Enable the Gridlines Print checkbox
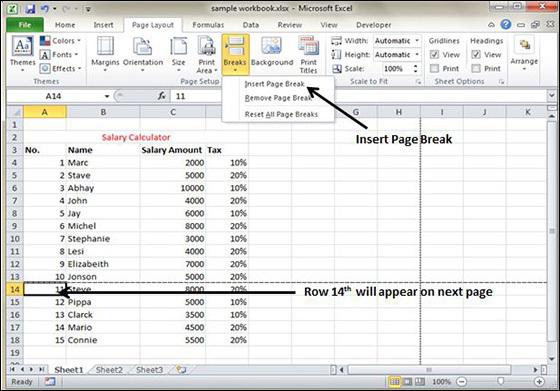 pyautogui.click(x=434, y=68)
